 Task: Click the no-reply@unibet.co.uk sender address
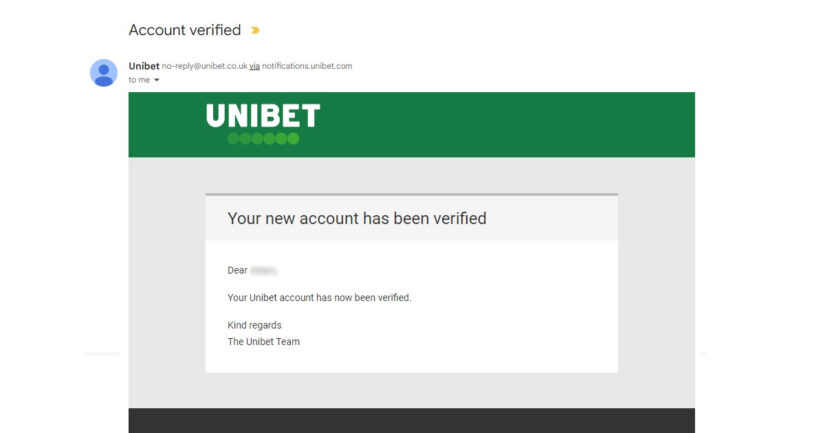(204, 66)
